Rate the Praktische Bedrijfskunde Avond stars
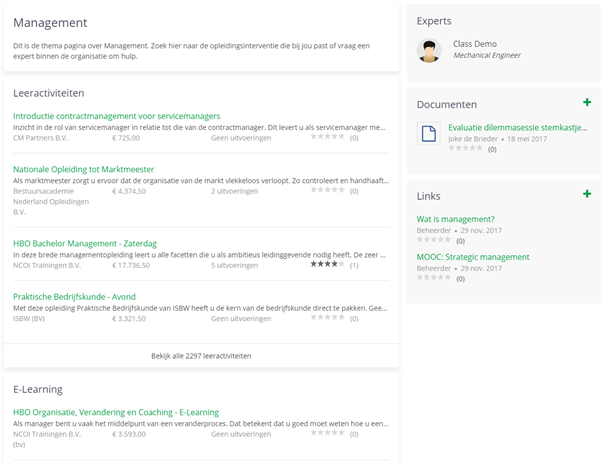This screenshot has height=463, width=605. point(328,318)
